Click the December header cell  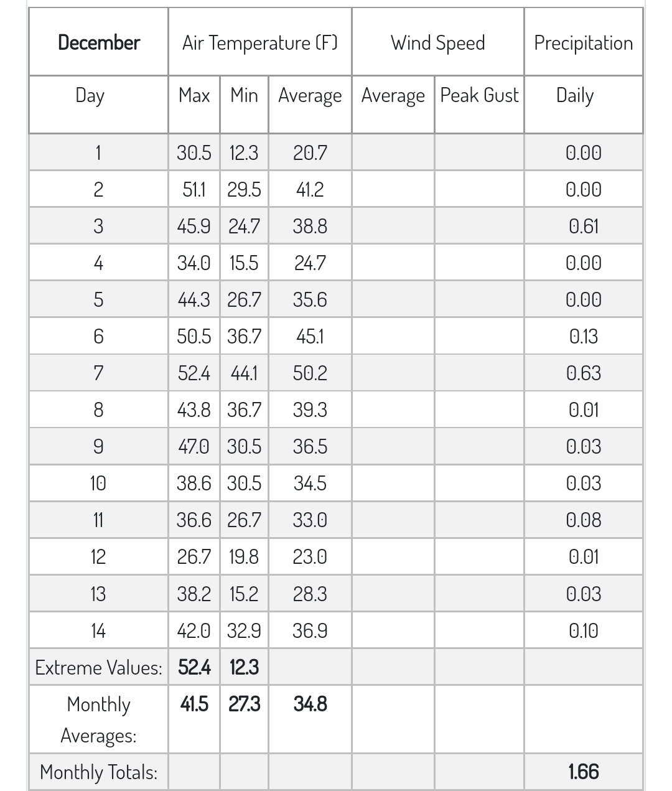98,42
